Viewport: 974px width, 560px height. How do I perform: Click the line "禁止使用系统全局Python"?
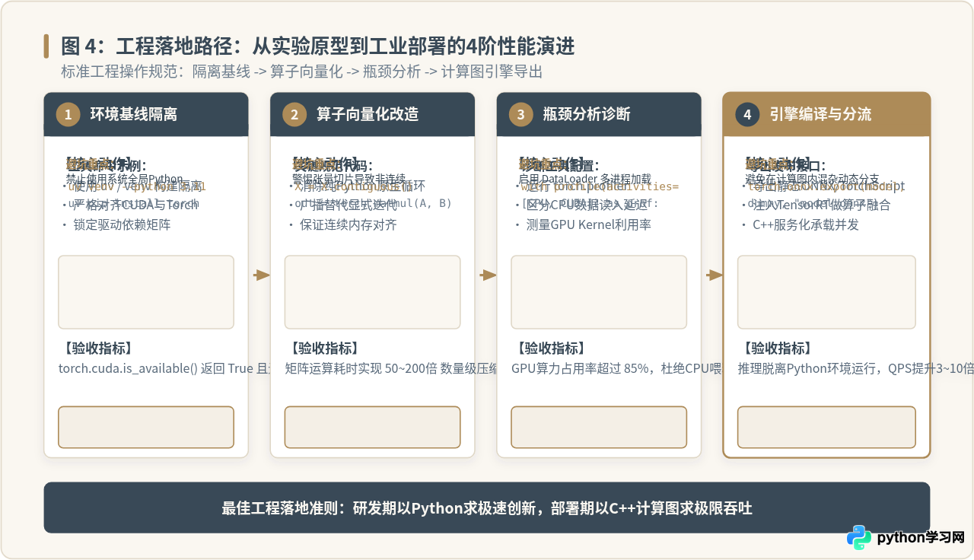click(125, 178)
